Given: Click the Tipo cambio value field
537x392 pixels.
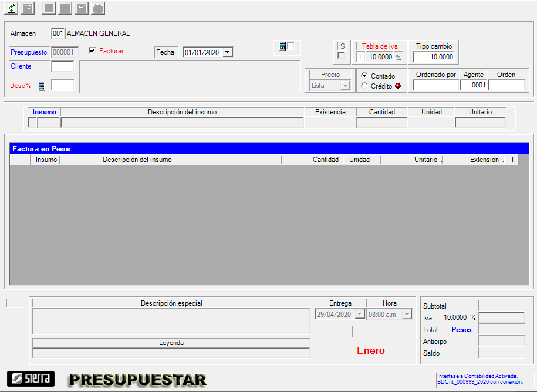Looking at the screenshot, I should click(x=434, y=57).
